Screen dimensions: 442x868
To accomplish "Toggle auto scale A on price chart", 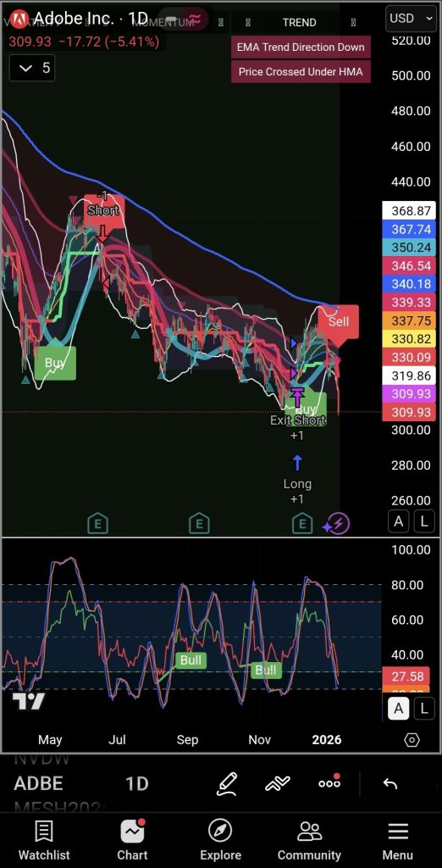I will 399,521.
